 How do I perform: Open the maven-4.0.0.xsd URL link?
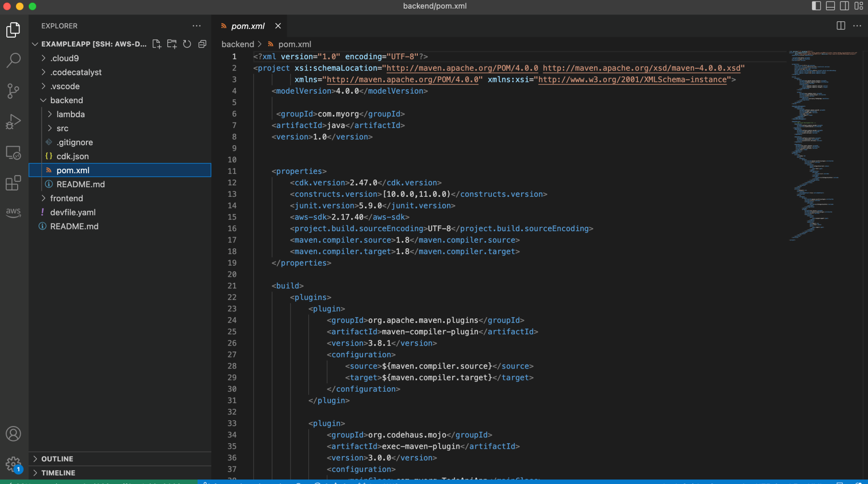642,68
